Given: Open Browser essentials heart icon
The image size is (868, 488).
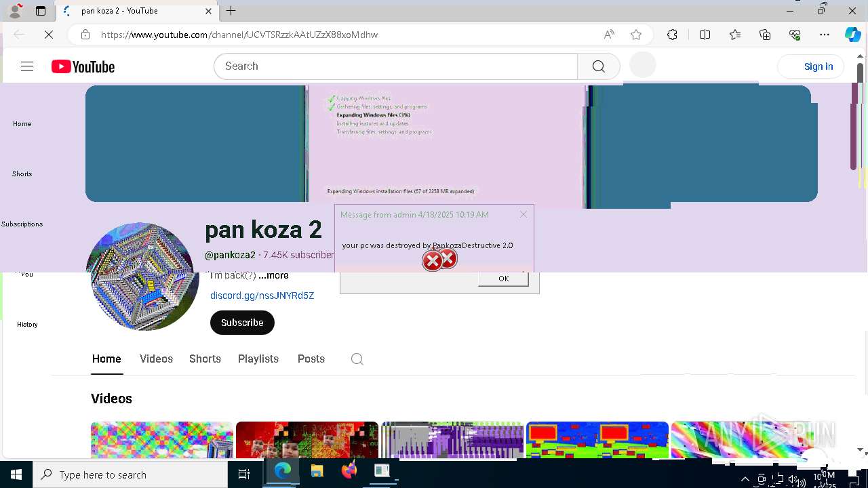Looking at the screenshot, I should [795, 35].
